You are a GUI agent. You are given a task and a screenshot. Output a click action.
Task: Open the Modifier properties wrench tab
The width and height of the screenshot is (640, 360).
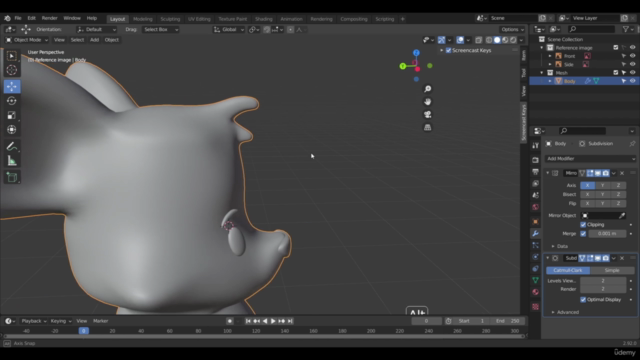[x=536, y=233]
